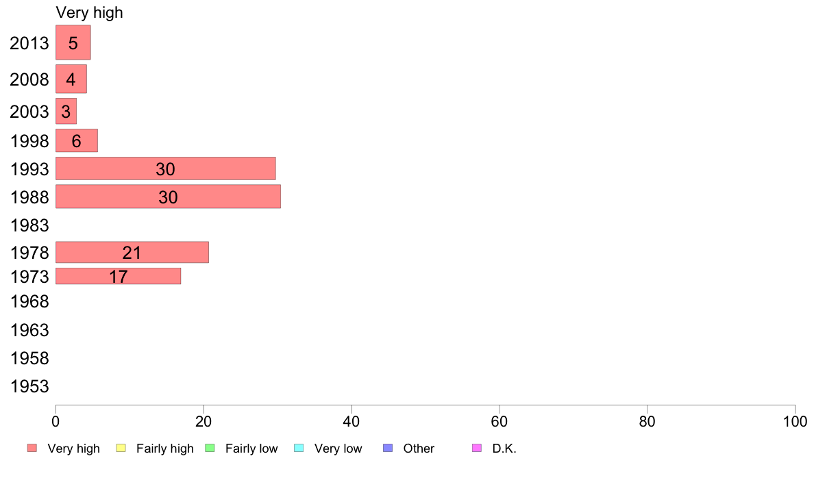Click the red Very high legend swatch
The image size is (814, 504).
[x=32, y=448]
